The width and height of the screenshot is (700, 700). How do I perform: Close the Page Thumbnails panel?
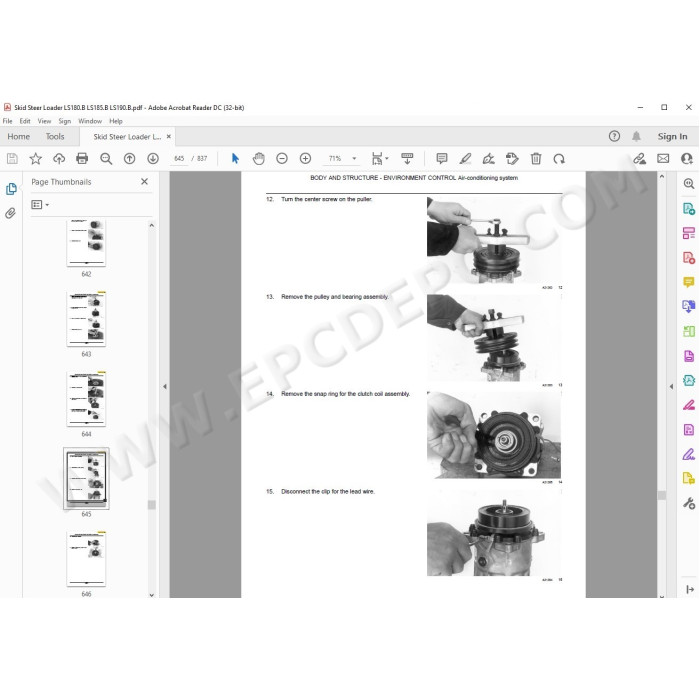[x=144, y=182]
